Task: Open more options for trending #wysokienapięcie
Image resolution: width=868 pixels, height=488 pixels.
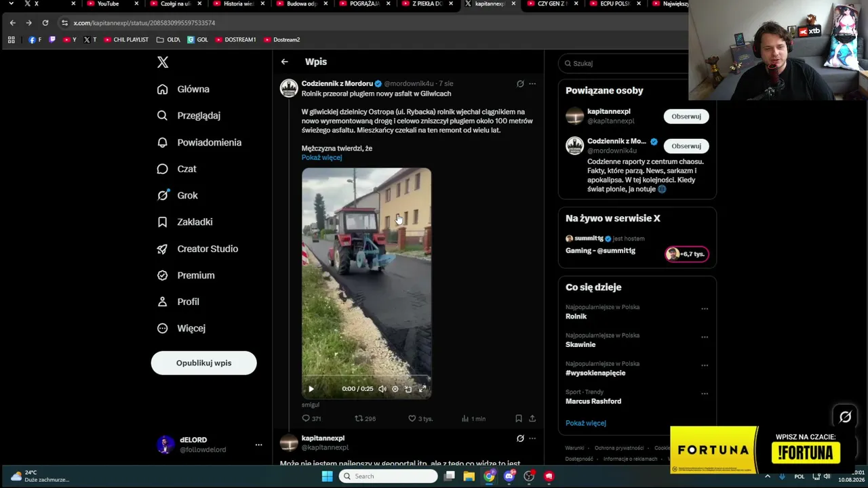Action: [x=705, y=365]
